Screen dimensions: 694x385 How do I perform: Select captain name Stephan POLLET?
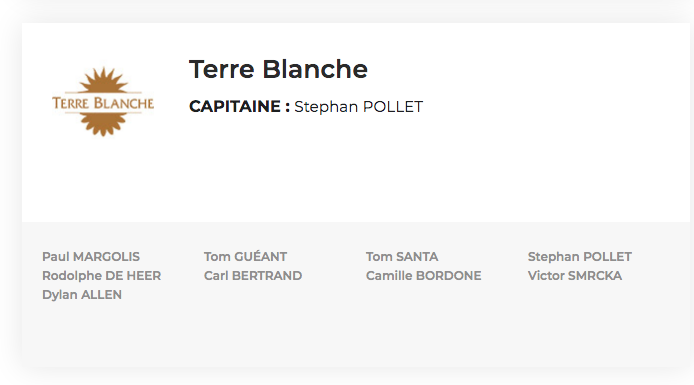coord(359,107)
